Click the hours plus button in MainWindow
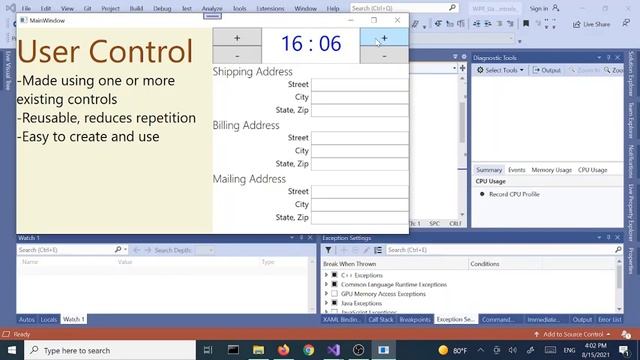Screen dimensions: 640x360 click(x=237, y=37)
